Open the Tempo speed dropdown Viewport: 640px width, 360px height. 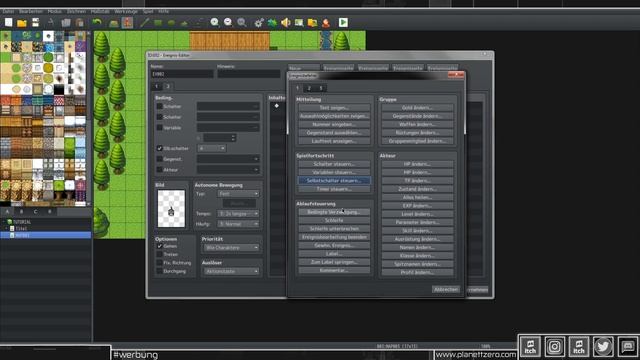[238, 213]
